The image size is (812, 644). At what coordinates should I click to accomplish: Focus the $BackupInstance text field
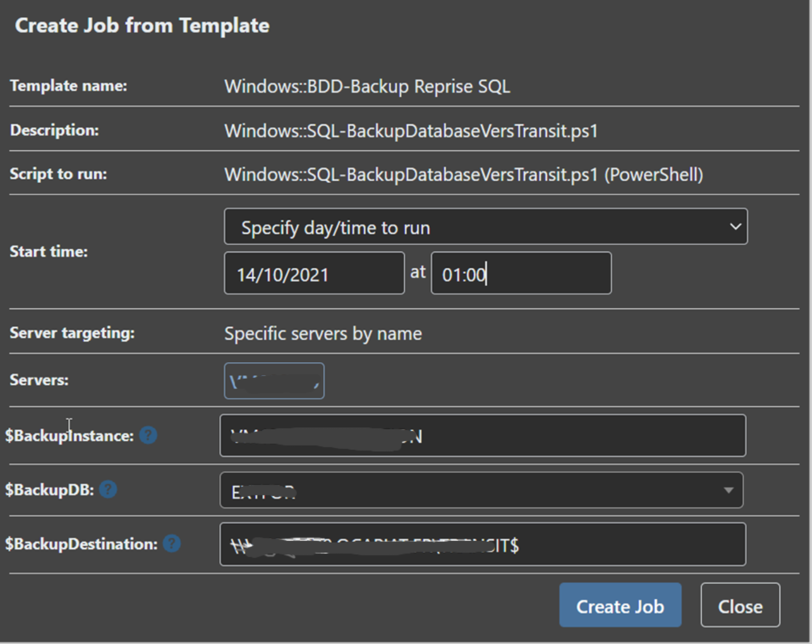coord(483,436)
